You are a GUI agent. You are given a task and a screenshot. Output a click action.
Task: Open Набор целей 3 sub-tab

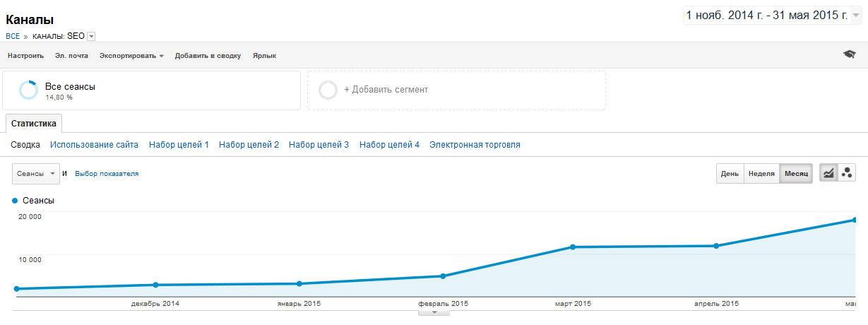coord(319,145)
